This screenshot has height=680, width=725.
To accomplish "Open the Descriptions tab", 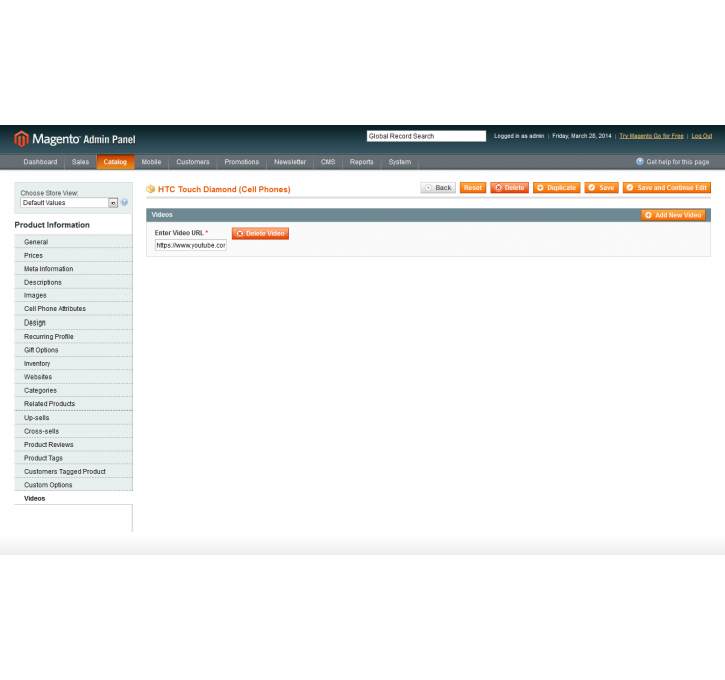I will pyautogui.click(x=74, y=282).
